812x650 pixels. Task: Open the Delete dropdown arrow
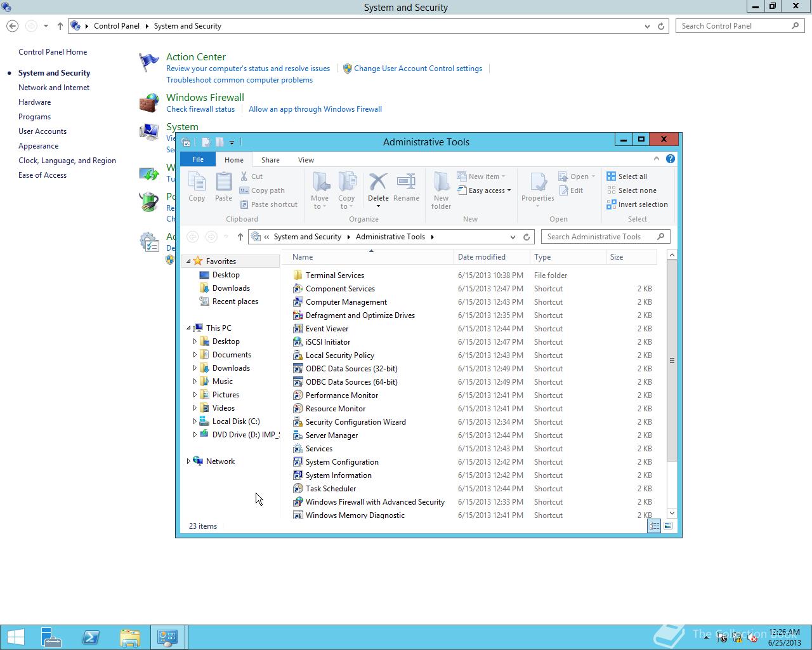(x=378, y=206)
